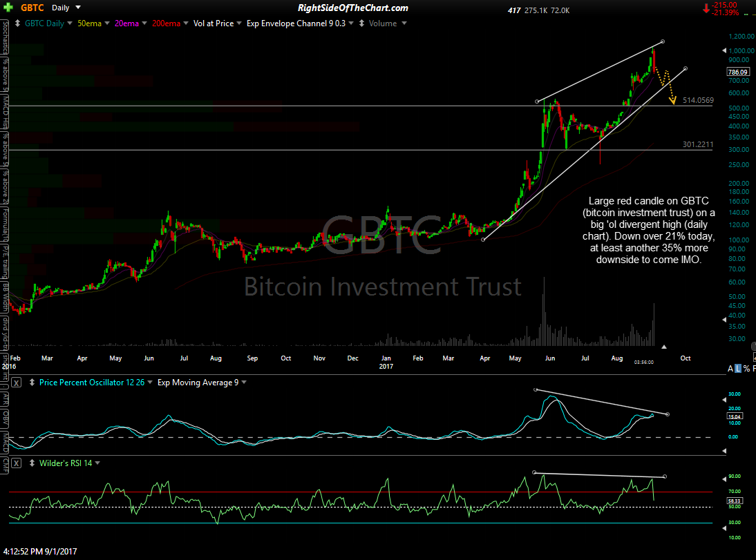Toggle percent scale % button

[748, 369]
